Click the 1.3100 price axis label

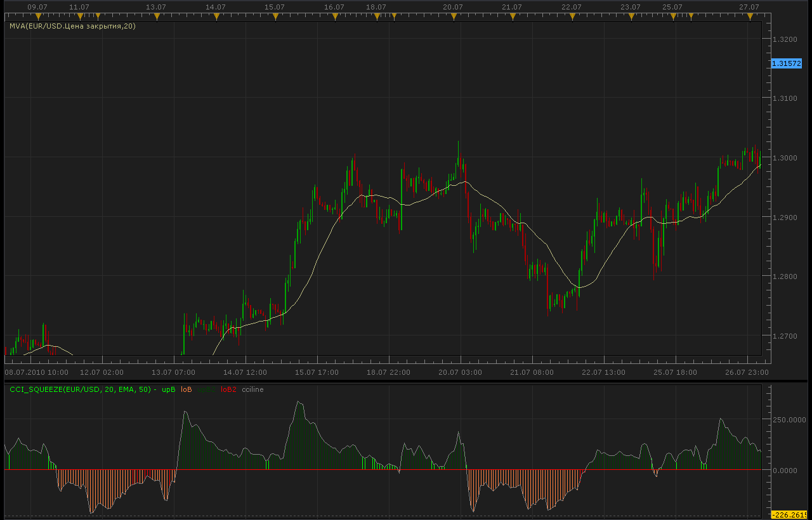[785, 98]
